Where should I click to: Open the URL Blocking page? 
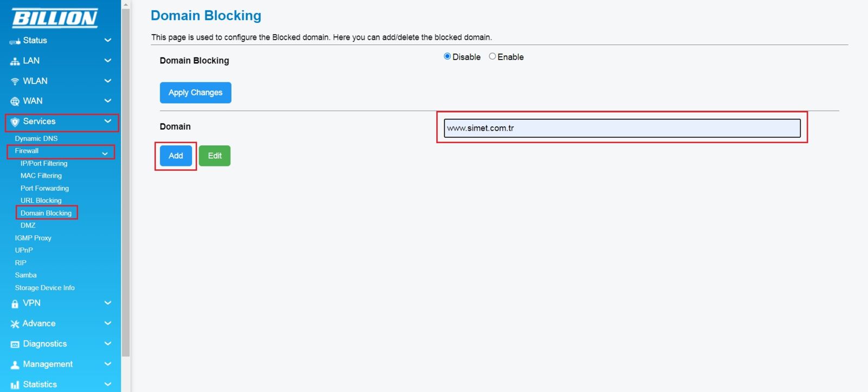tap(41, 201)
